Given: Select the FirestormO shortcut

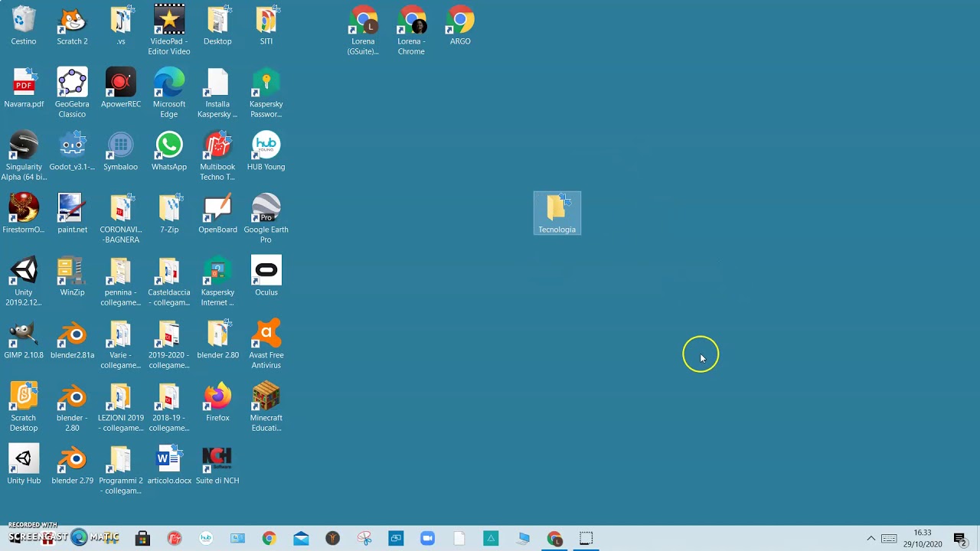Looking at the screenshot, I should pos(24,214).
